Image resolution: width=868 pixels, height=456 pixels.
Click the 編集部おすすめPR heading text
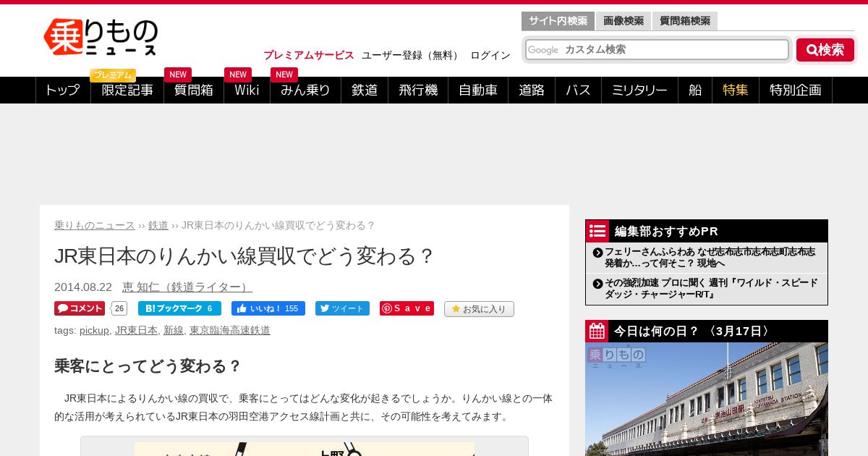point(666,231)
